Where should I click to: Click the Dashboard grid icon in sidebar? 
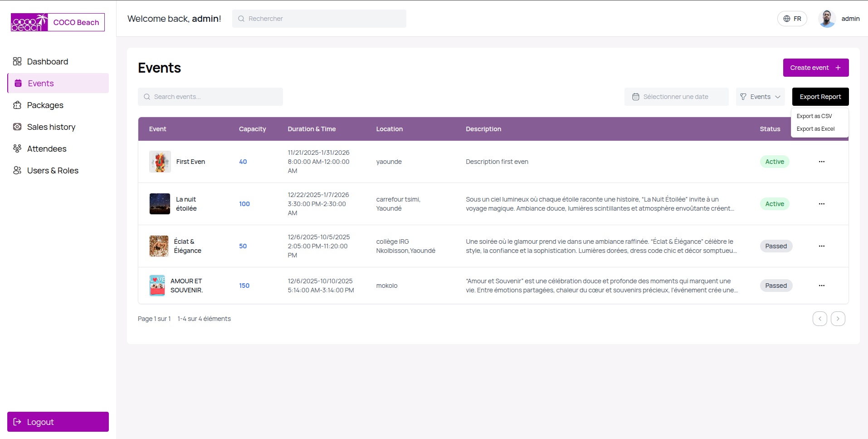coord(17,61)
